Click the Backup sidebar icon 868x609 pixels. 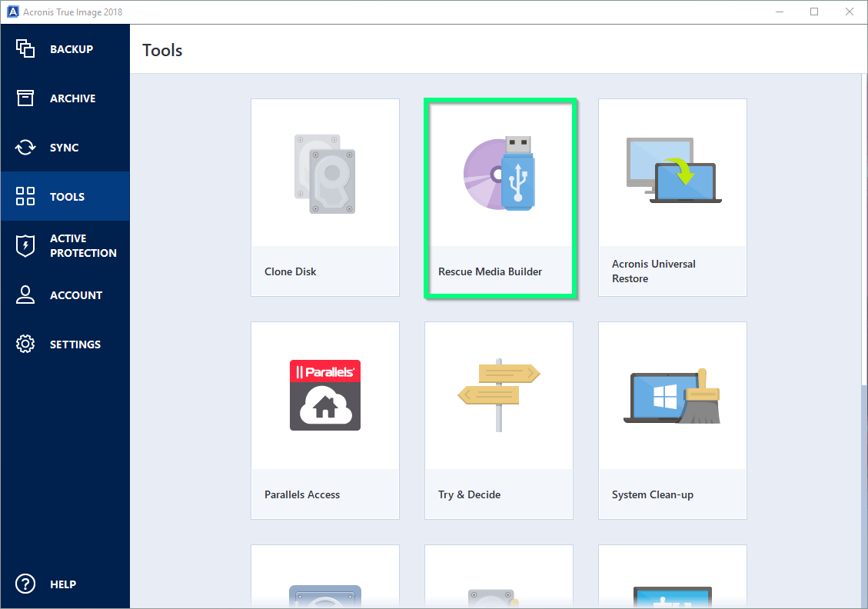(x=25, y=48)
